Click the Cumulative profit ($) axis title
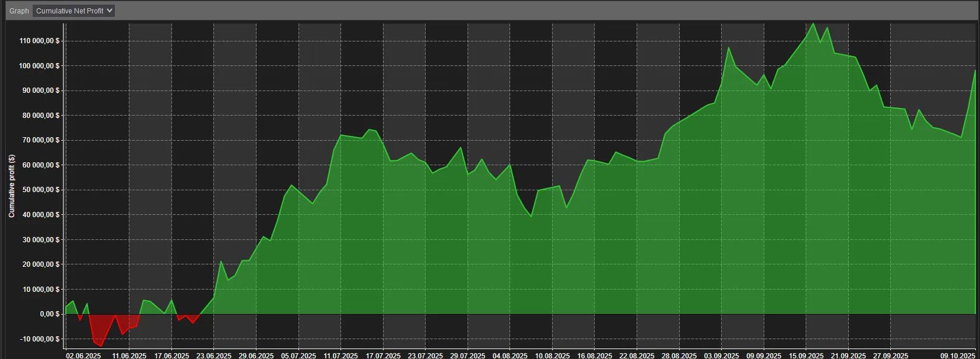The width and height of the screenshot is (980, 359). coord(12,186)
